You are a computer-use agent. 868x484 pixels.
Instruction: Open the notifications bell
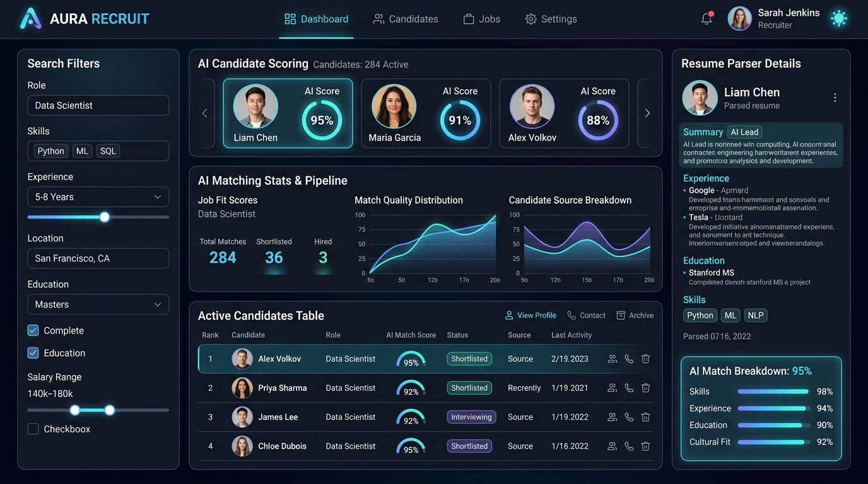coord(707,19)
